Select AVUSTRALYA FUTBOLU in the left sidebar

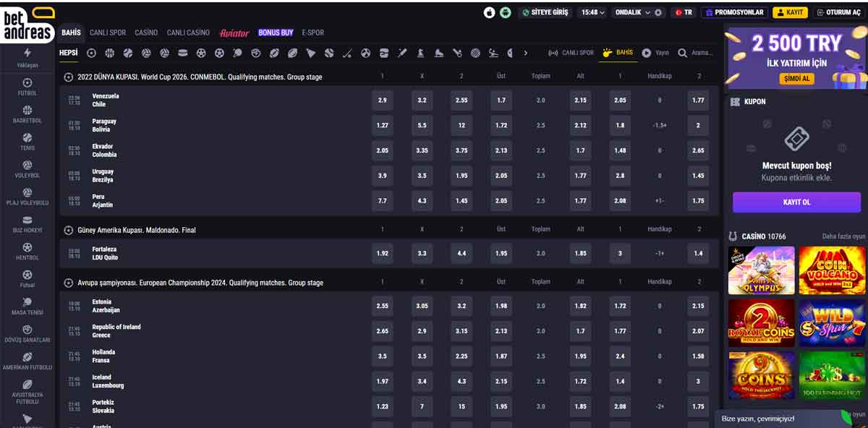coord(27,393)
